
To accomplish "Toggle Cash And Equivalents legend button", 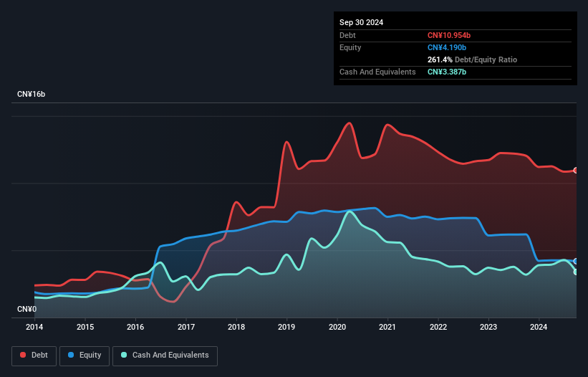I will tap(165, 355).
